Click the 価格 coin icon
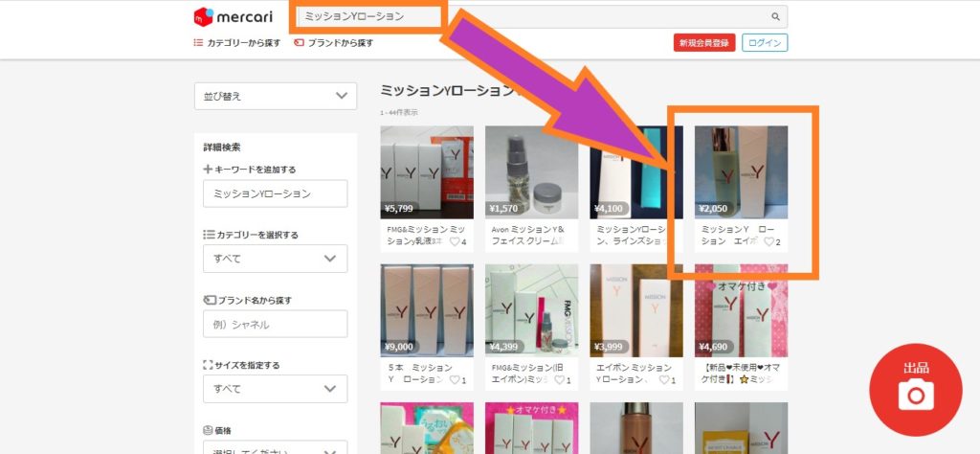This screenshot has height=454, width=980. 208,430
